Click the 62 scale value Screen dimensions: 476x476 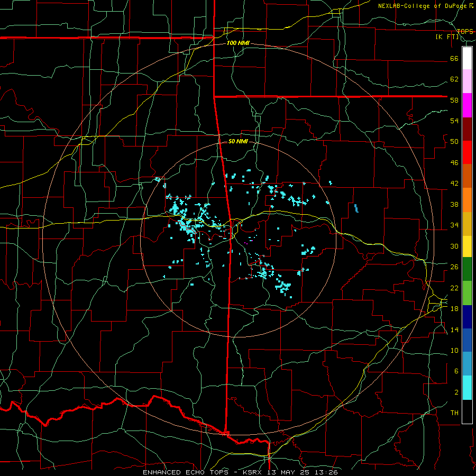click(454, 79)
